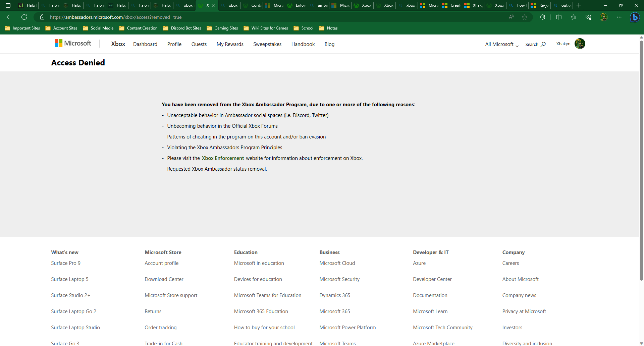Switch to the outlo browser tab
Screen dimensions: 644x346
click(562, 5)
